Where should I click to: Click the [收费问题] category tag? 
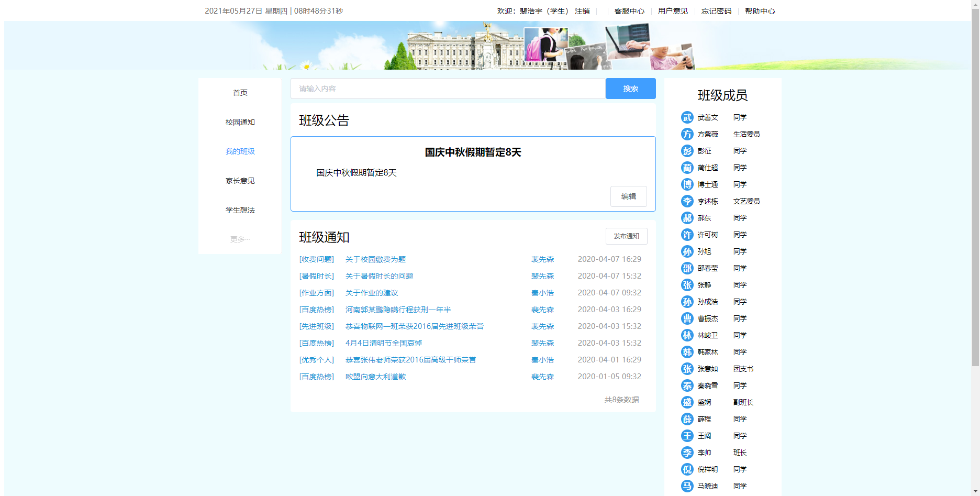pyautogui.click(x=316, y=259)
